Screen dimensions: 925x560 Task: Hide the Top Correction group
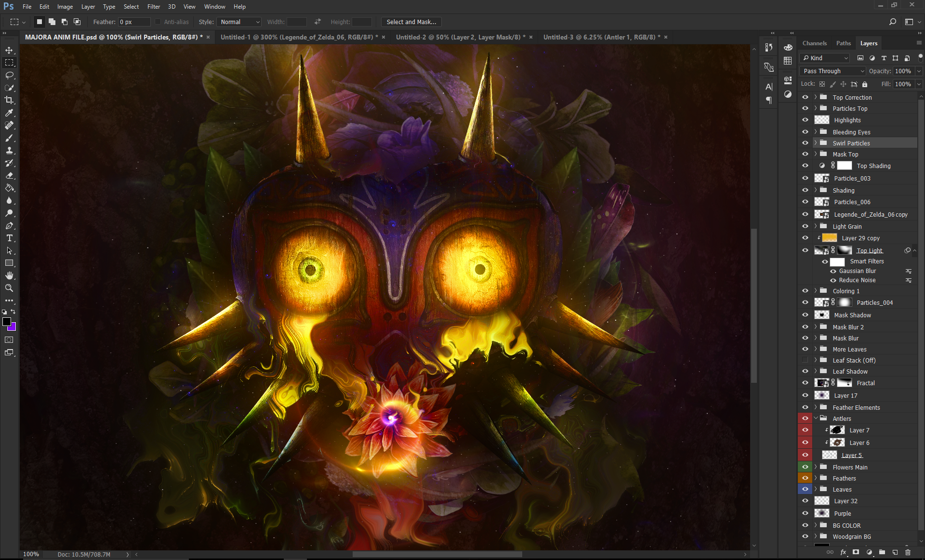point(805,97)
